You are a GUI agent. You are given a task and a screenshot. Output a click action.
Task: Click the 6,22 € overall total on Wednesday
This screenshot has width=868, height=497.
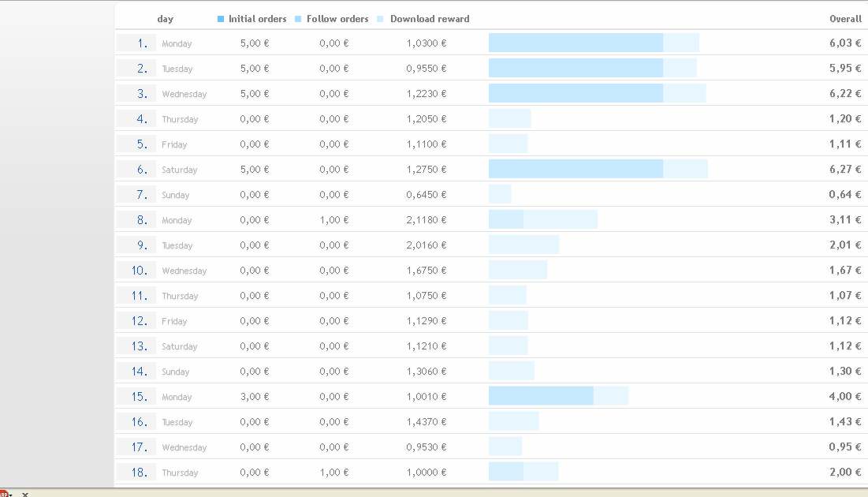[845, 93]
